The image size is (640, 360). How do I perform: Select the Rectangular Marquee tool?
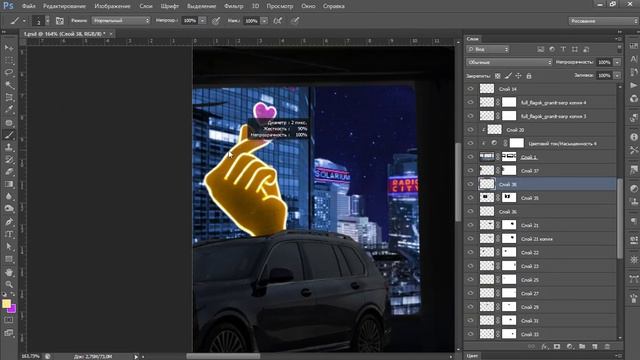[x=9, y=60]
